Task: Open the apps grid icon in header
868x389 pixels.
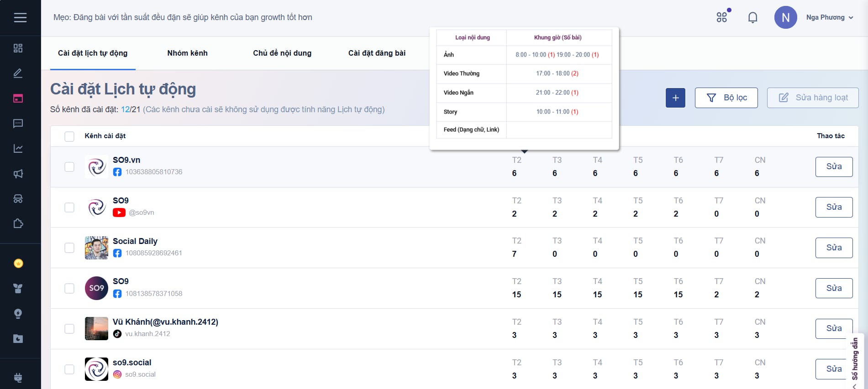Action: coord(722,17)
